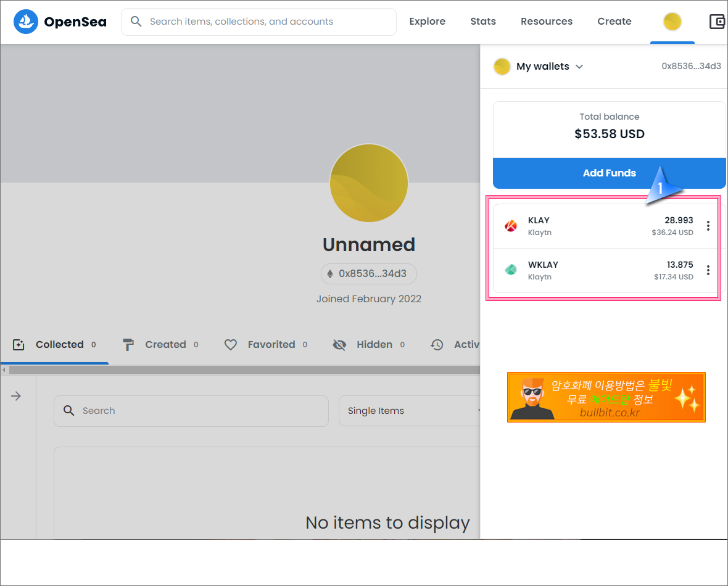Click the $17.34 USD value
Screen dimensions: 728x586
click(673, 277)
